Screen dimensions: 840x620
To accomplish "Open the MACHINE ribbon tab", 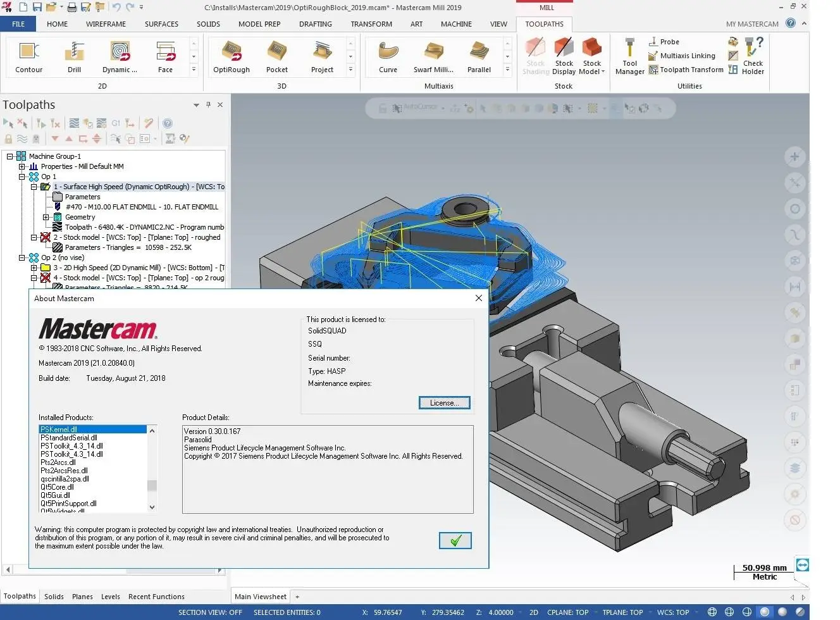I will [x=456, y=24].
